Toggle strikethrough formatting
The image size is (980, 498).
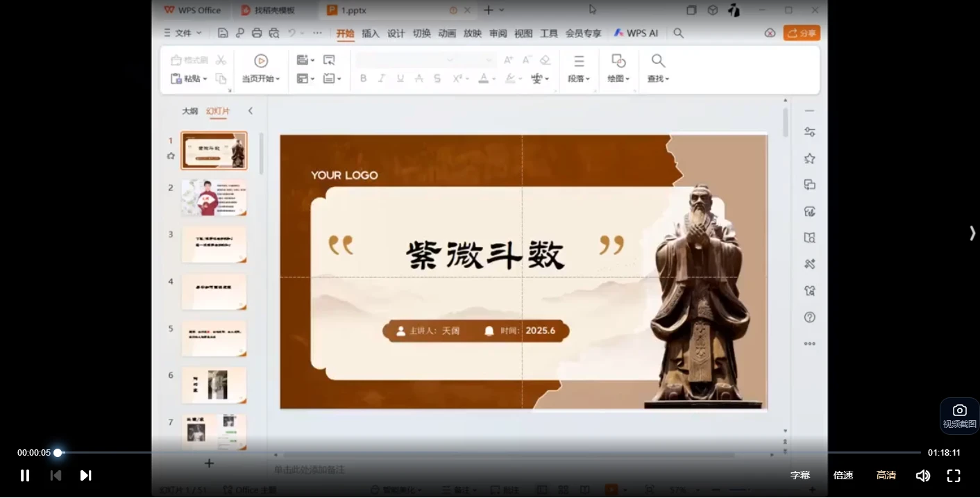point(419,78)
